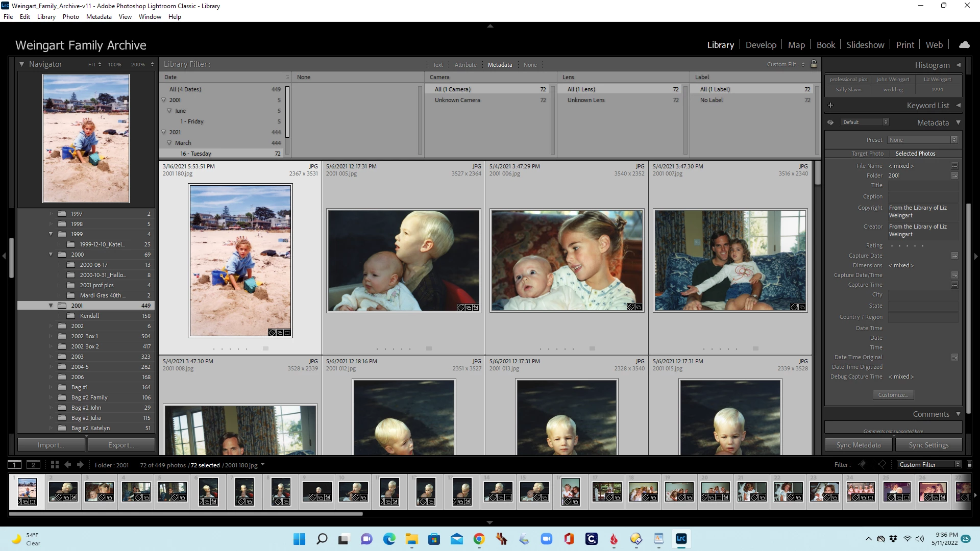Open the metadata Preset dropdown
This screenshot has height=551, width=980.
pyautogui.click(x=922, y=140)
